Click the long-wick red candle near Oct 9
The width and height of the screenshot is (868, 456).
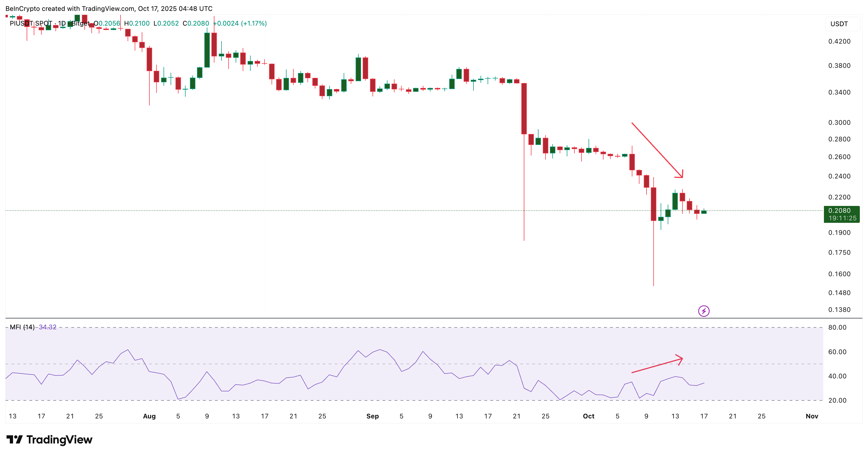click(x=653, y=204)
